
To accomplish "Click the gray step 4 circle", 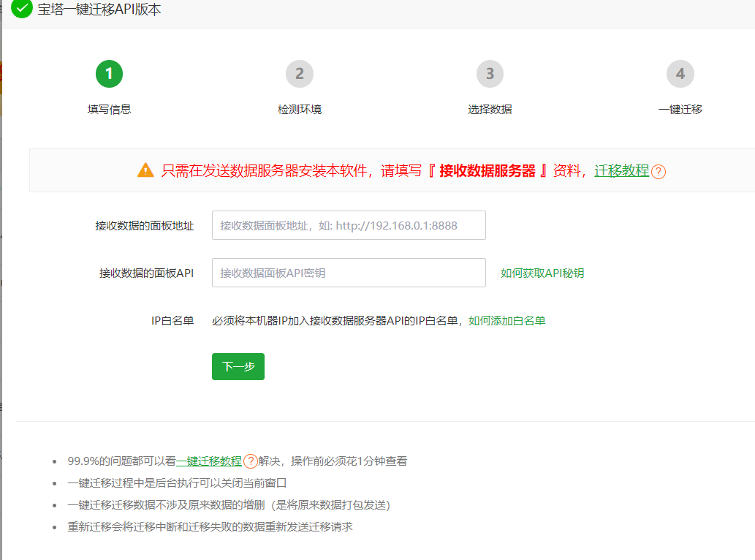I will 680,74.
